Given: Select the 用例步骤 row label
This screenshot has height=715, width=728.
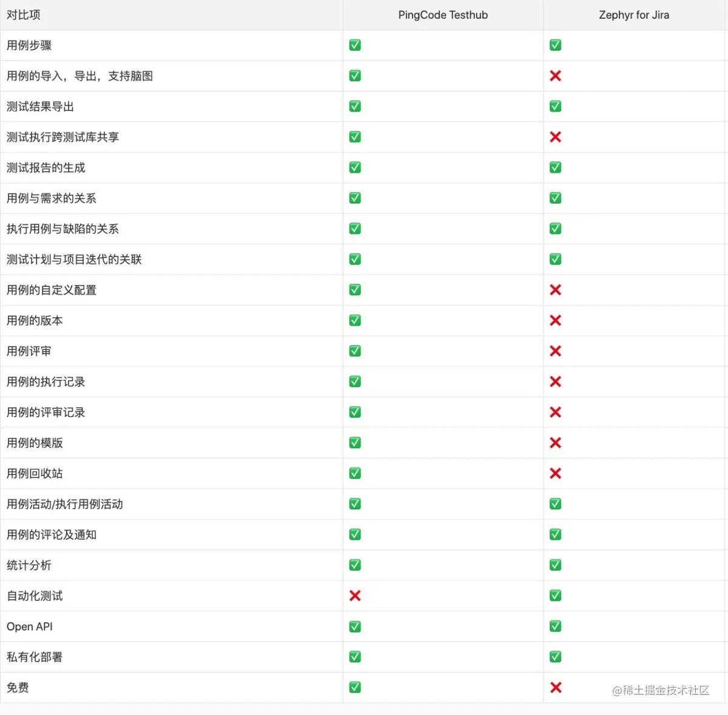Looking at the screenshot, I should click(29, 45).
